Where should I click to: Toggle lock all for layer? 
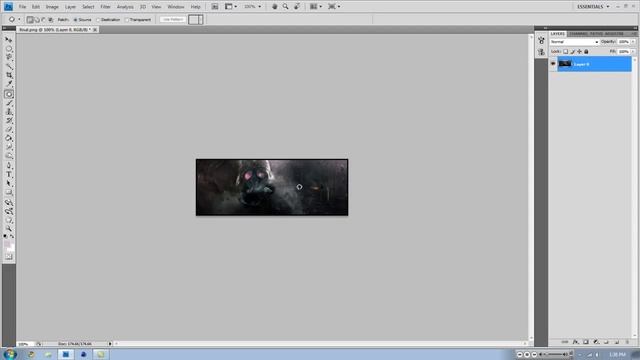587,52
